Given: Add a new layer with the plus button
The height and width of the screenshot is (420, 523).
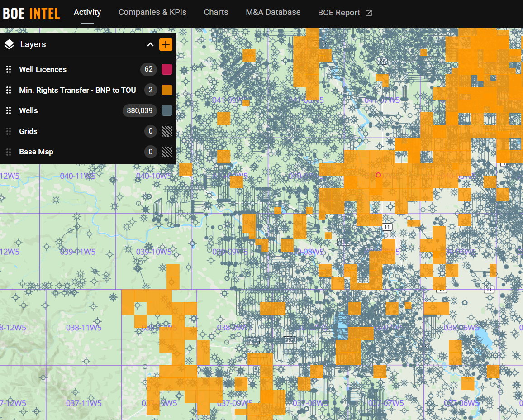Looking at the screenshot, I should 166,45.
